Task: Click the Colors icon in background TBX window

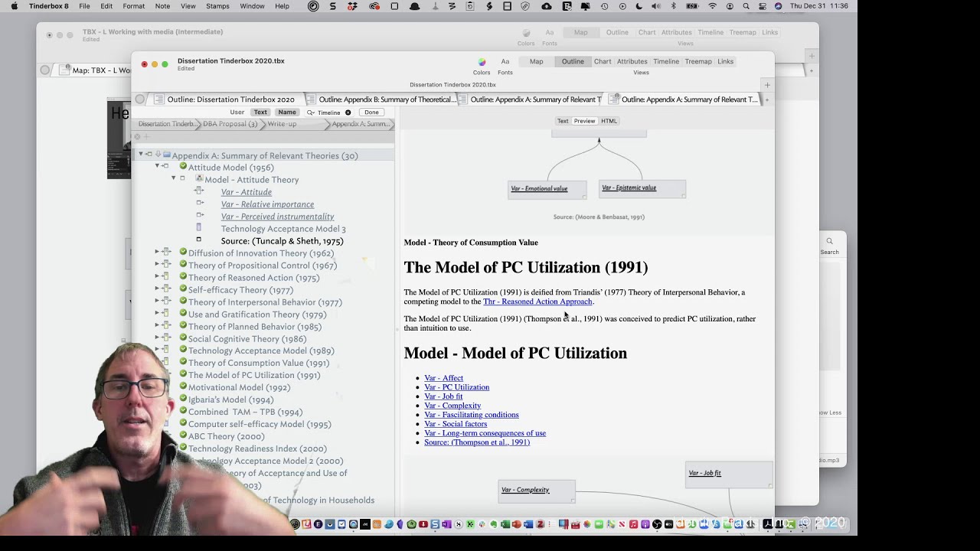Action: (526, 33)
